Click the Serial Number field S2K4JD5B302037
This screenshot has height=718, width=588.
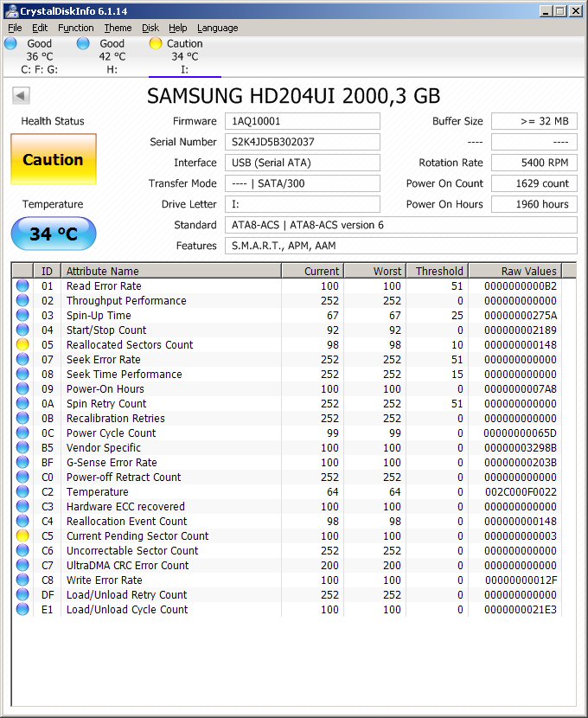[303, 142]
